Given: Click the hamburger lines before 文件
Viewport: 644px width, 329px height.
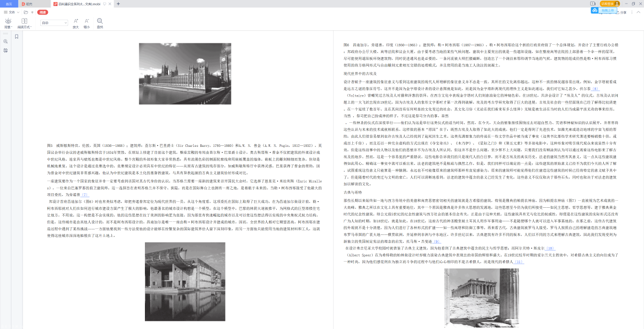Looking at the screenshot, I should 6,12.
